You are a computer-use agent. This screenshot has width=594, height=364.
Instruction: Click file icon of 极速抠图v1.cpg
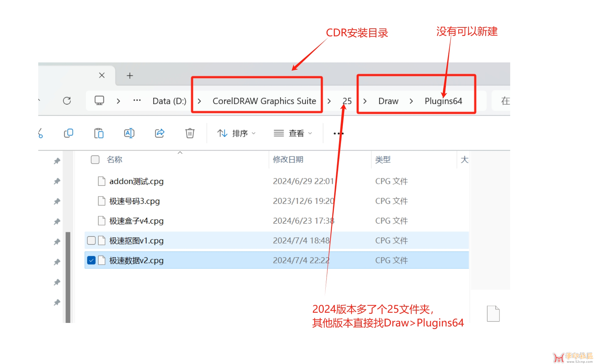point(102,240)
